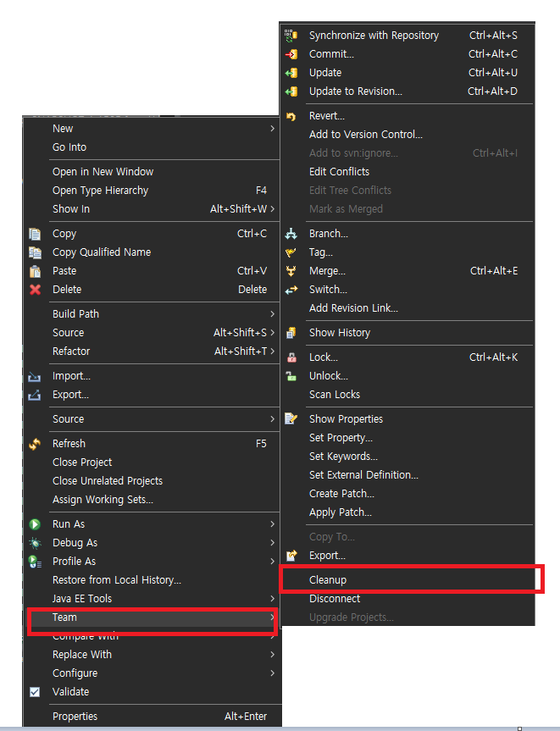This screenshot has width=560, height=731.
Task: Click the Commit arrow icon
Action: click(x=291, y=54)
